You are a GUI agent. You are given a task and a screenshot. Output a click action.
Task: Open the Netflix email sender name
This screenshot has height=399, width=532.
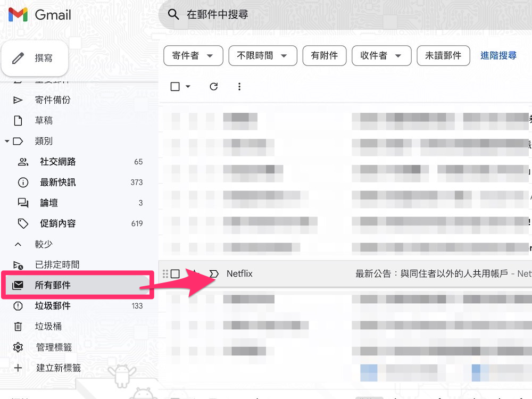[239, 274]
